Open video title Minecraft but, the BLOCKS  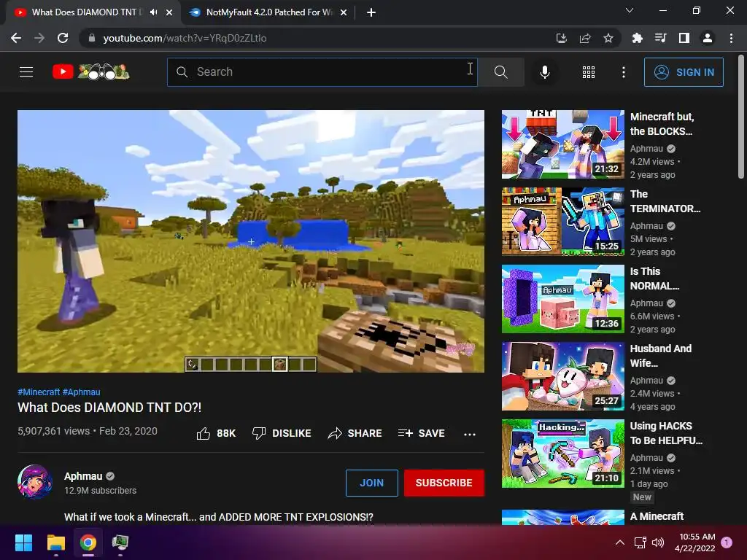(662, 124)
